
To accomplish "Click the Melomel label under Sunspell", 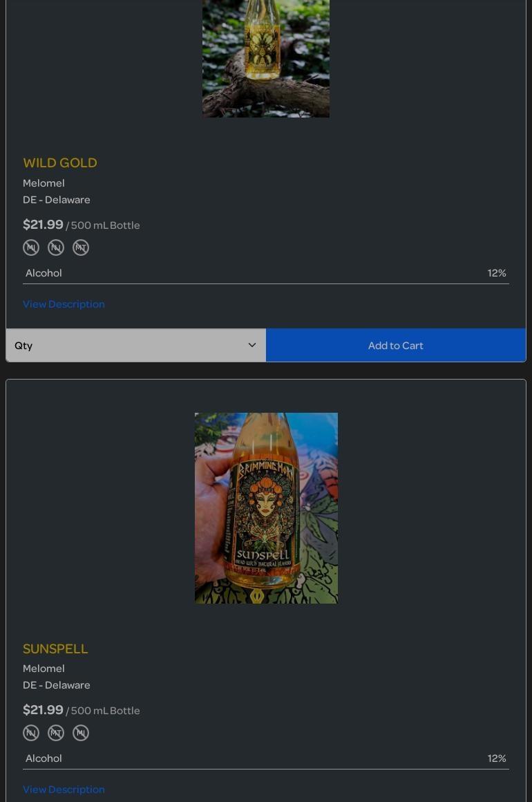I will point(44,669).
